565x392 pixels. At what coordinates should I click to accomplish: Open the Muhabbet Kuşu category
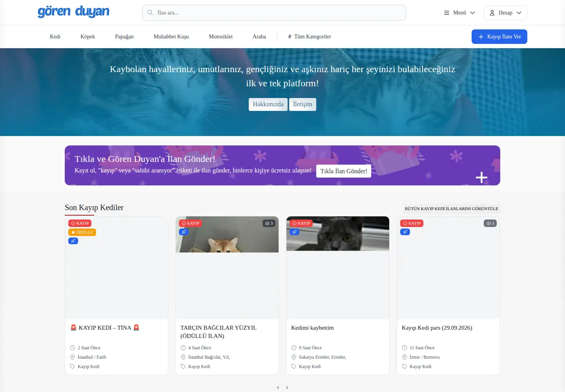coord(171,36)
